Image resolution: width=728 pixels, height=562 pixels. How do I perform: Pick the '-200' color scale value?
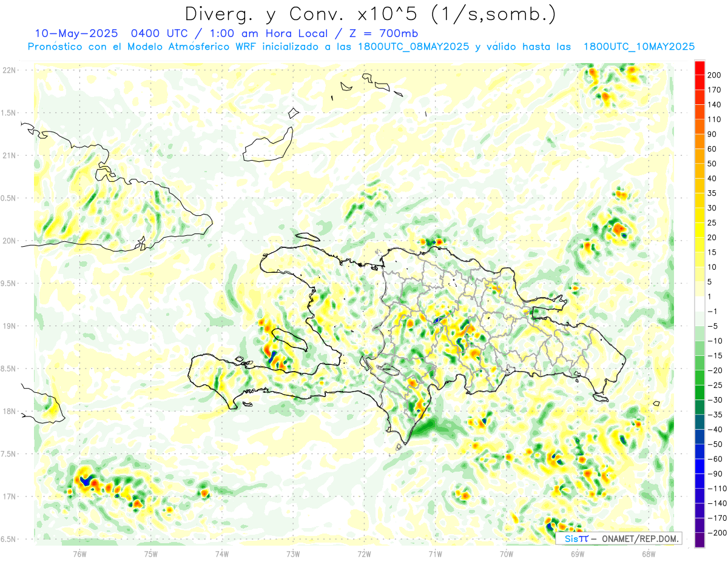tap(717, 532)
